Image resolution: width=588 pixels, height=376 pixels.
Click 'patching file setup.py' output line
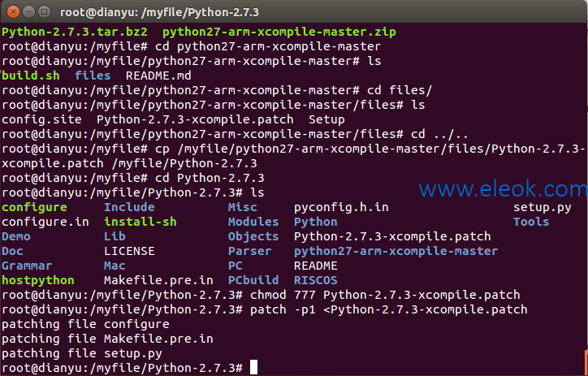click(82, 353)
